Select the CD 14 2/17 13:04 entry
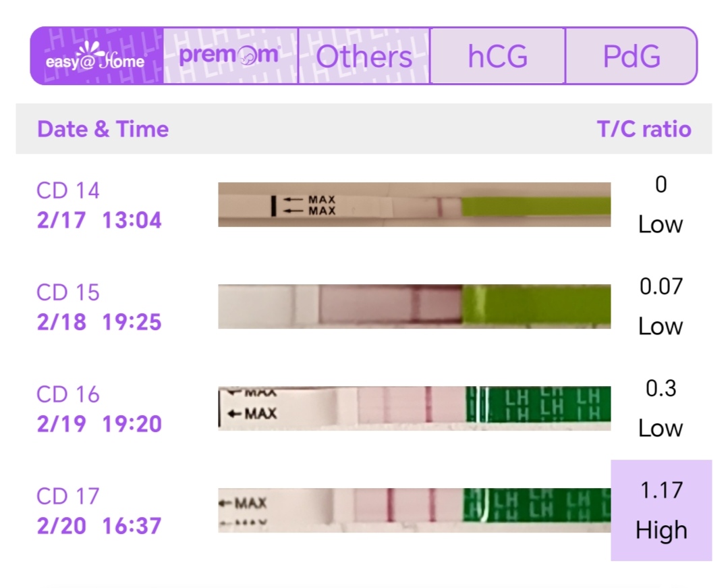 pos(99,205)
